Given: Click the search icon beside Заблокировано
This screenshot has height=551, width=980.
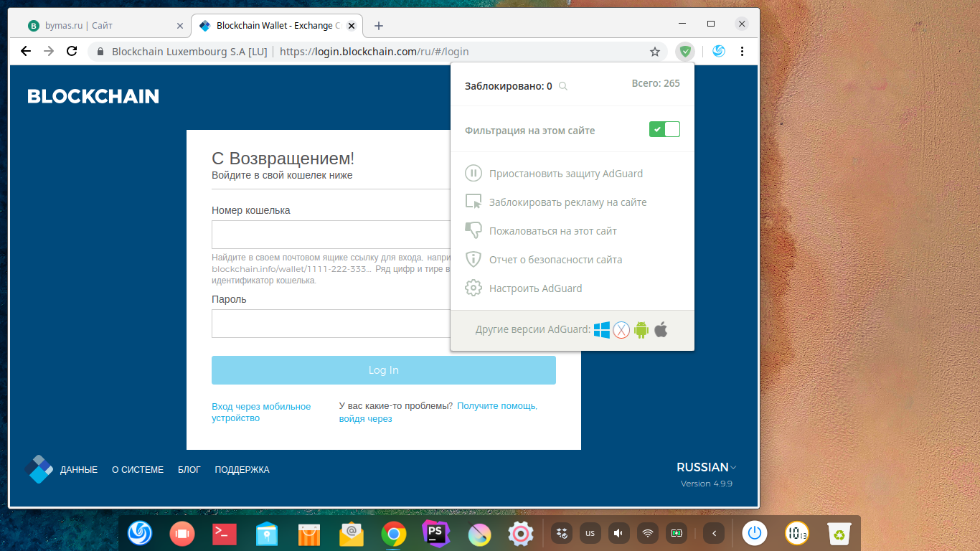Looking at the screenshot, I should (563, 86).
